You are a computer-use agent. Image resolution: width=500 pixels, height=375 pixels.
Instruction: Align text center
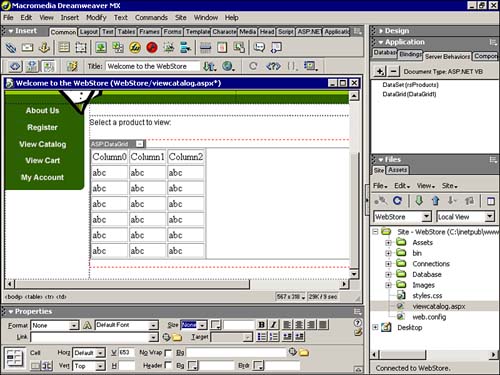(x=299, y=325)
